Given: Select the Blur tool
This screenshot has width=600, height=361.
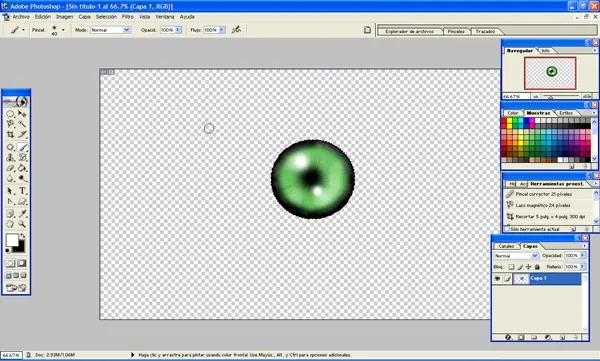Looking at the screenshot, I should pos(10,178).
